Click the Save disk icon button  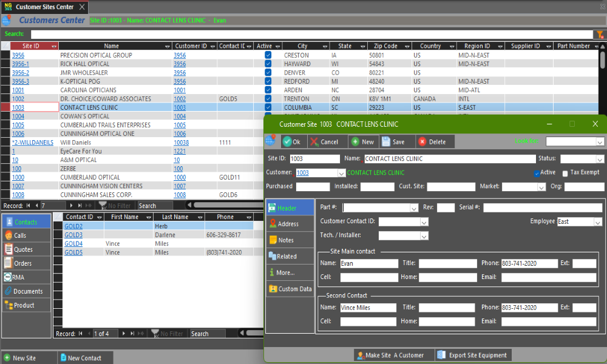click(393, 142)
